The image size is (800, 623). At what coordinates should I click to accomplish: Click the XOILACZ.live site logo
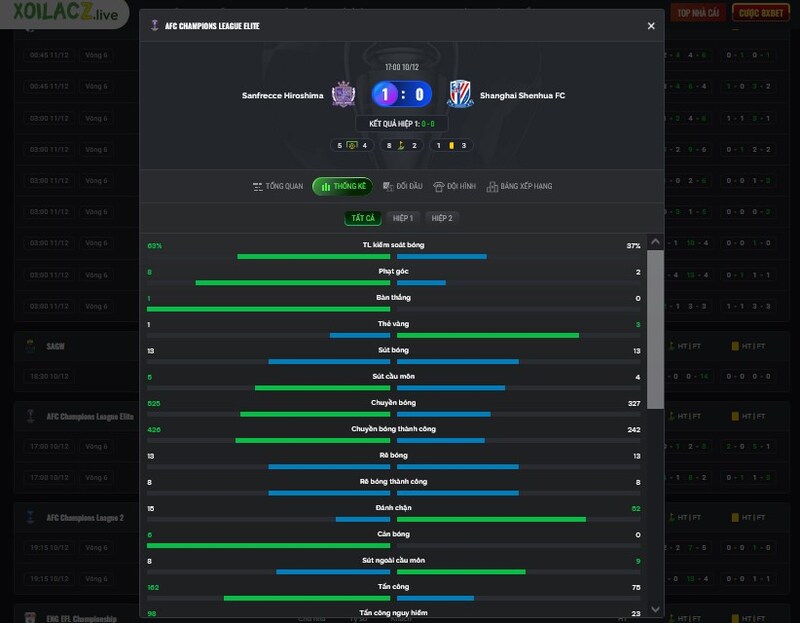point(59,15)
